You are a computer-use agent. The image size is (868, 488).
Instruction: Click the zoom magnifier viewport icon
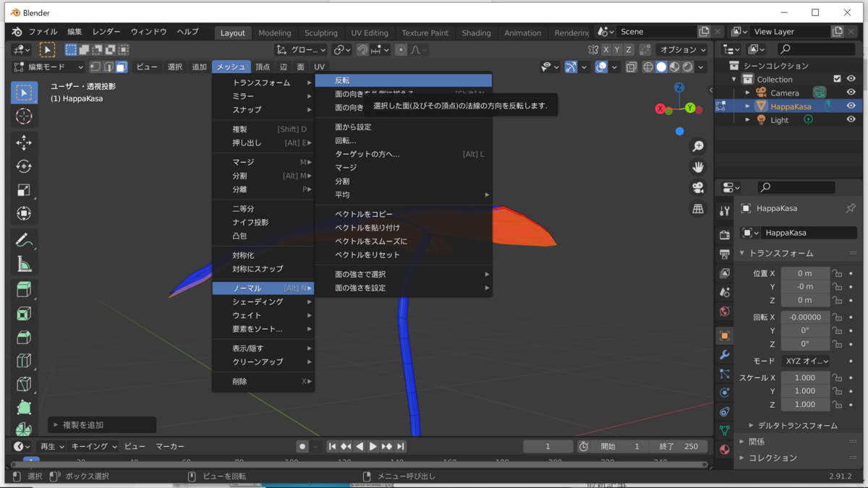[x=698, y=147]
